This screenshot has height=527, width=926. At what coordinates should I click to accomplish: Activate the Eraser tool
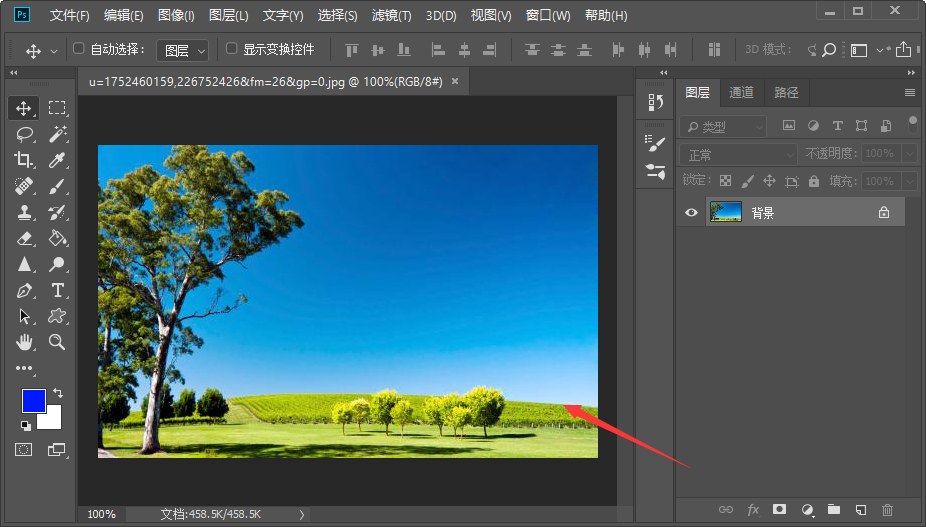click(x=24, y=238)
